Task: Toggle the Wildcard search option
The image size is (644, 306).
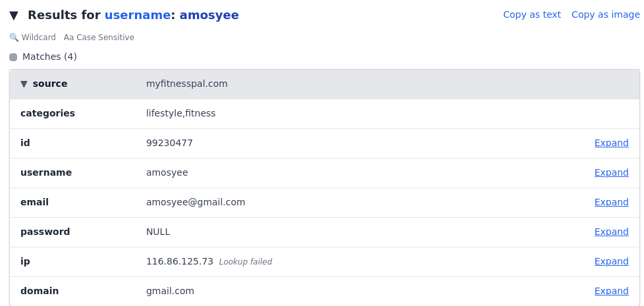Action: pos(32,38)
